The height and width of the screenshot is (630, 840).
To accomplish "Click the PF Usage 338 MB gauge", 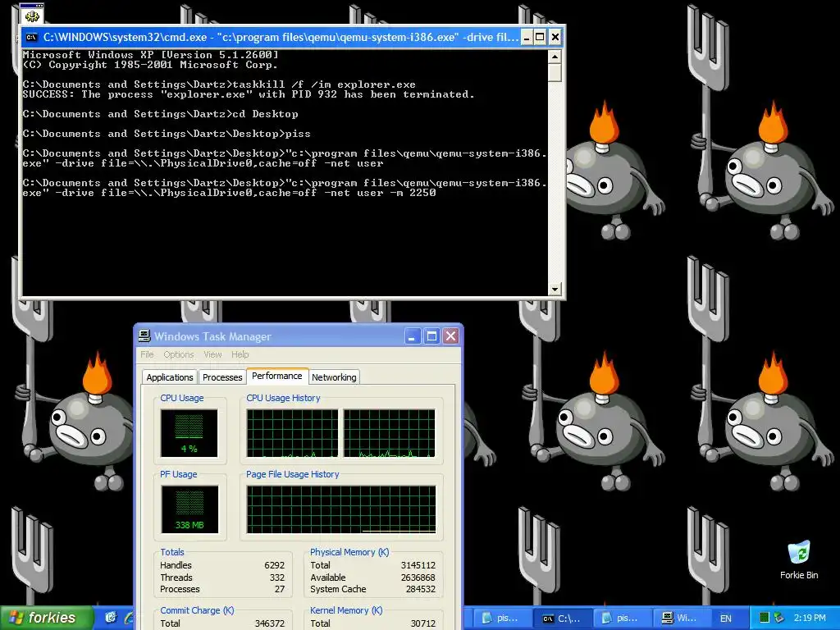I will click(189, 509).
